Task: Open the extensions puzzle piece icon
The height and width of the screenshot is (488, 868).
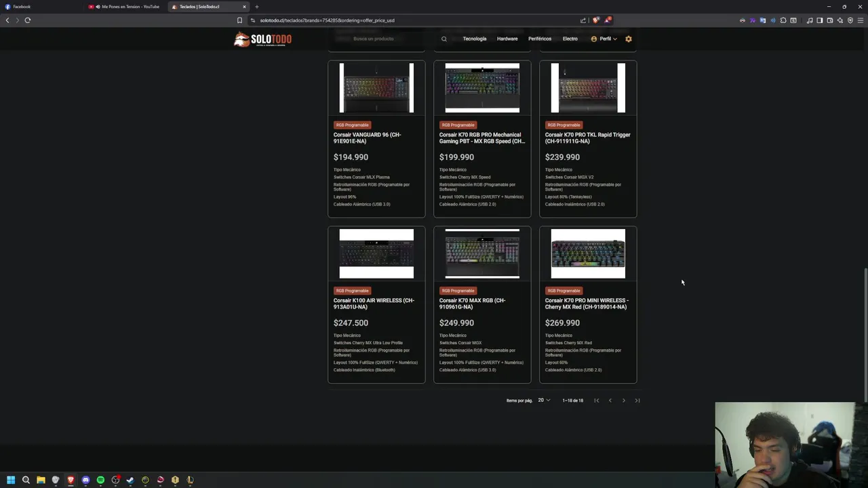Action: point(783,20)
